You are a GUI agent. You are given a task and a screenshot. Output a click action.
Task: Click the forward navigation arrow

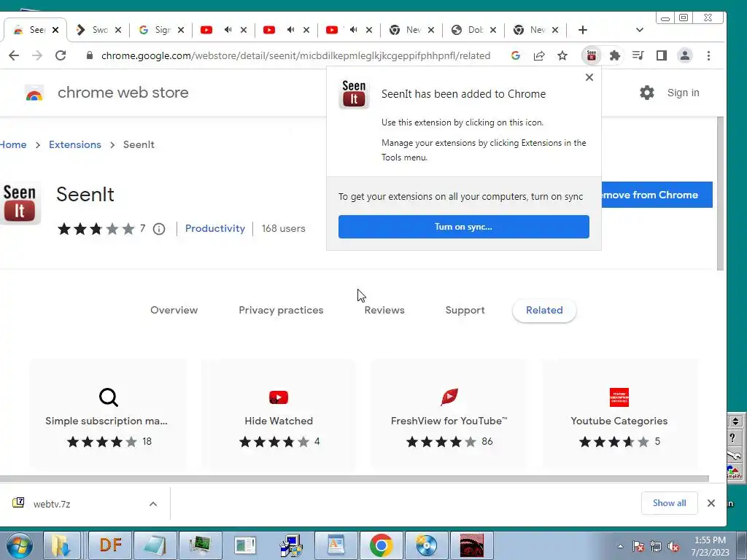tap(36, 55)
